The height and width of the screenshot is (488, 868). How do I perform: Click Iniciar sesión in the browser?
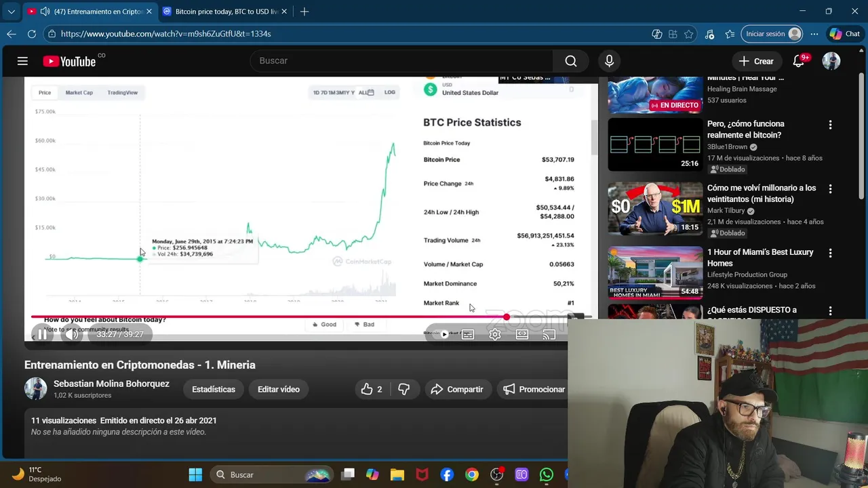772,34
